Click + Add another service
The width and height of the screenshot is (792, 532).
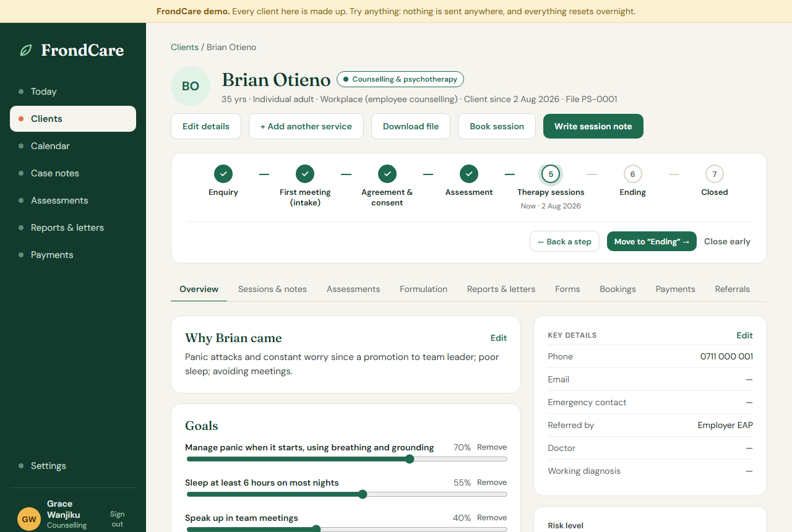306,126
